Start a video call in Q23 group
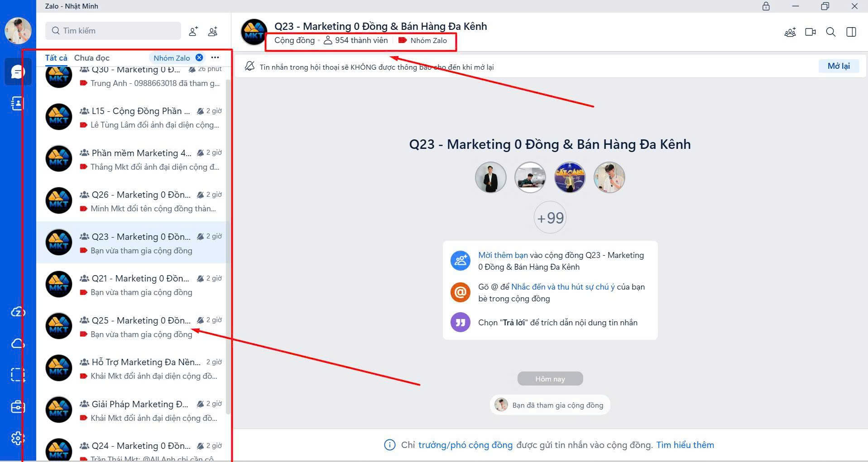This screenshot has height=462, width=868. [810, 32]
